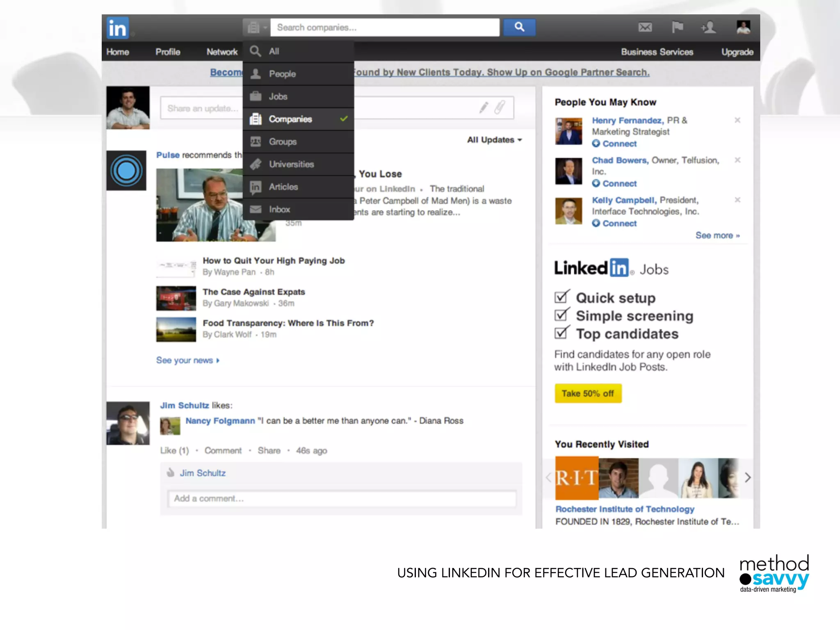Select Articles search filter

pos(298,187)
